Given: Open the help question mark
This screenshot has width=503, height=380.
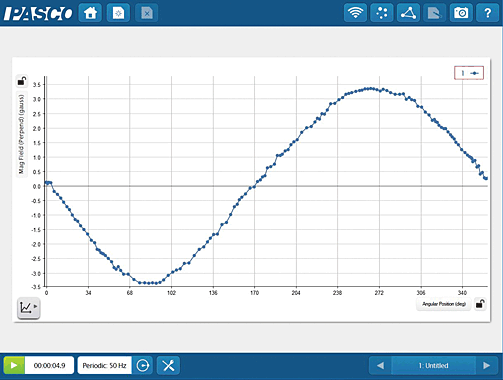Looking at the screenshot, I should [488, 13].
